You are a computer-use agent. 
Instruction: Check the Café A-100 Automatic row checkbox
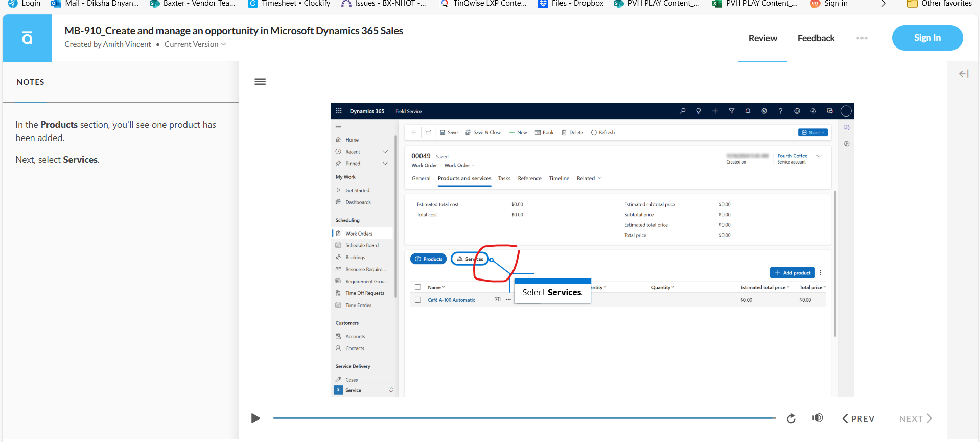click(x=417, y=300)
